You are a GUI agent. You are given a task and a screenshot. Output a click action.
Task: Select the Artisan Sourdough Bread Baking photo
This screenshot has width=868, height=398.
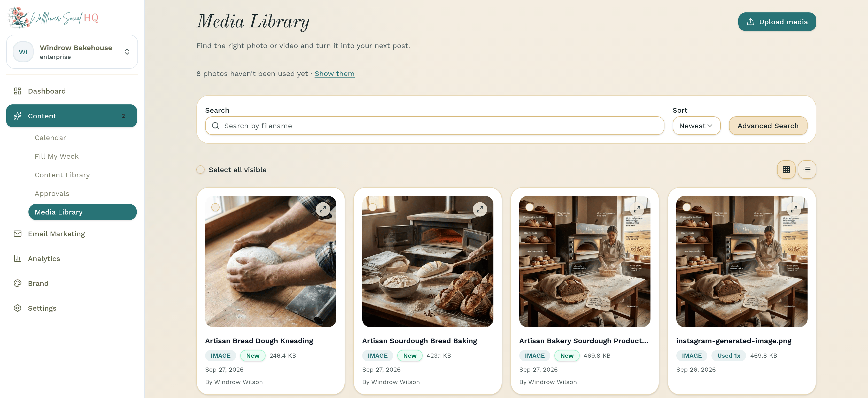pos(372,207)
